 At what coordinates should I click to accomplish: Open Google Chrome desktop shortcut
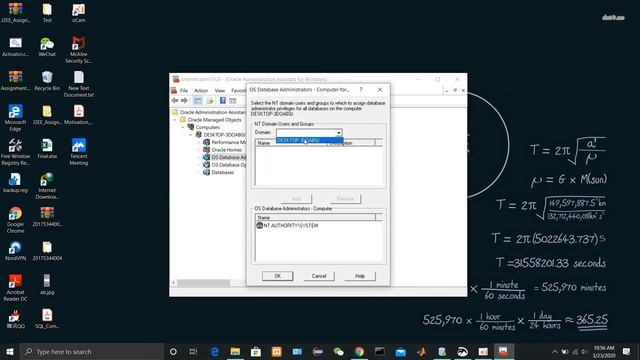[x=16, y=220]
